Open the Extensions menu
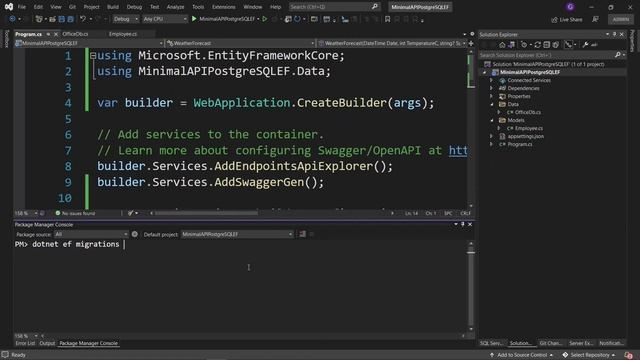Viewport: 640px width, 360px height. (x=224, y=7)
